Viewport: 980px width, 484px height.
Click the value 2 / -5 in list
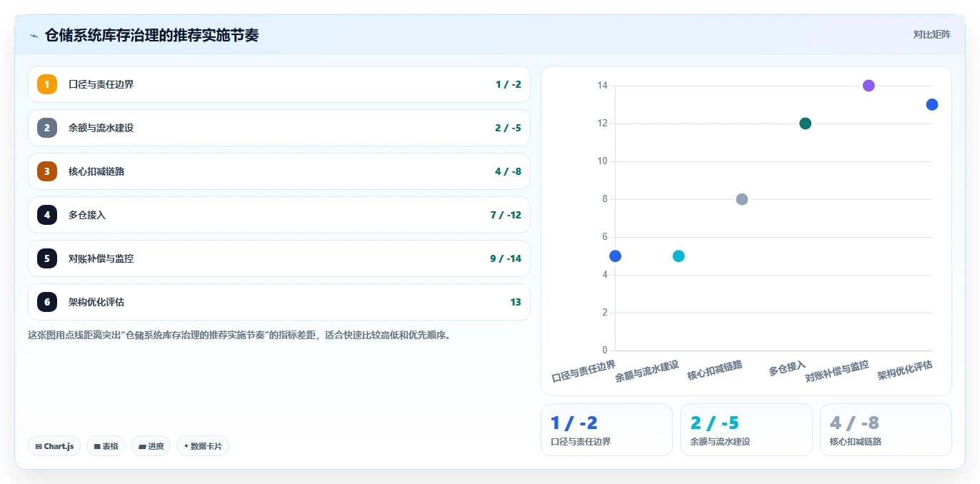click(x=508, y=128)
